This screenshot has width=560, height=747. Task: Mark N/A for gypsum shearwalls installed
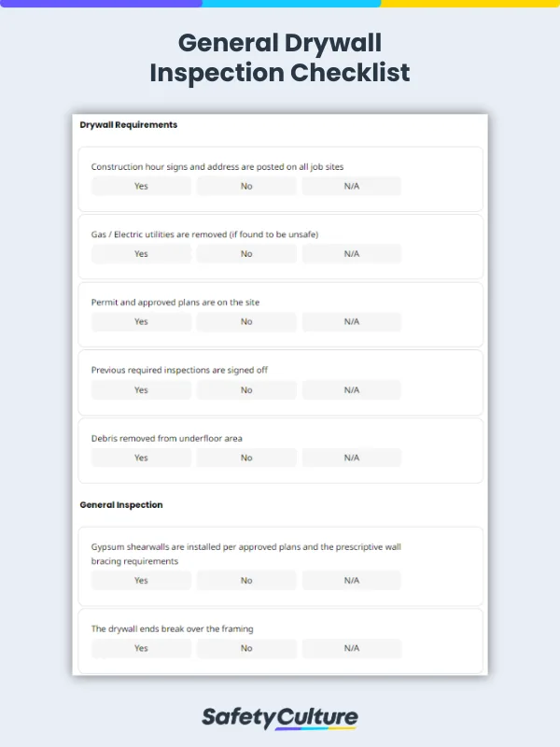point(351,581)
